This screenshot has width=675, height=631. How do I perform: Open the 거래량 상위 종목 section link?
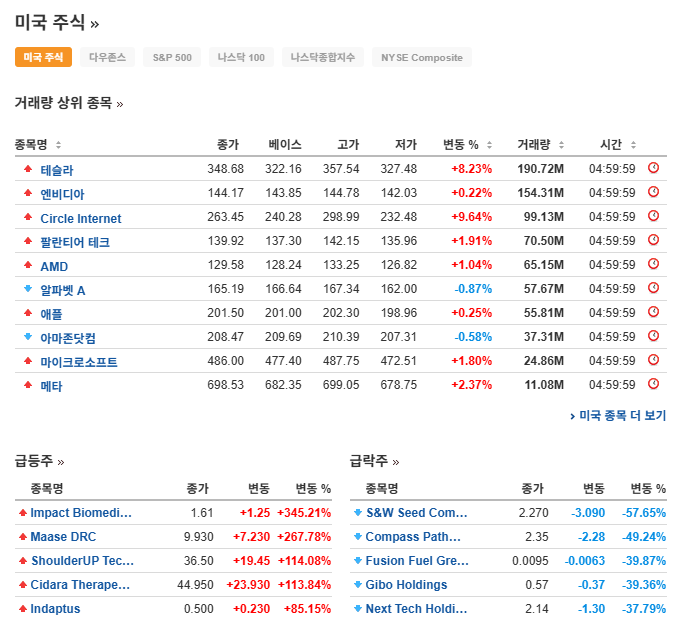69,103
